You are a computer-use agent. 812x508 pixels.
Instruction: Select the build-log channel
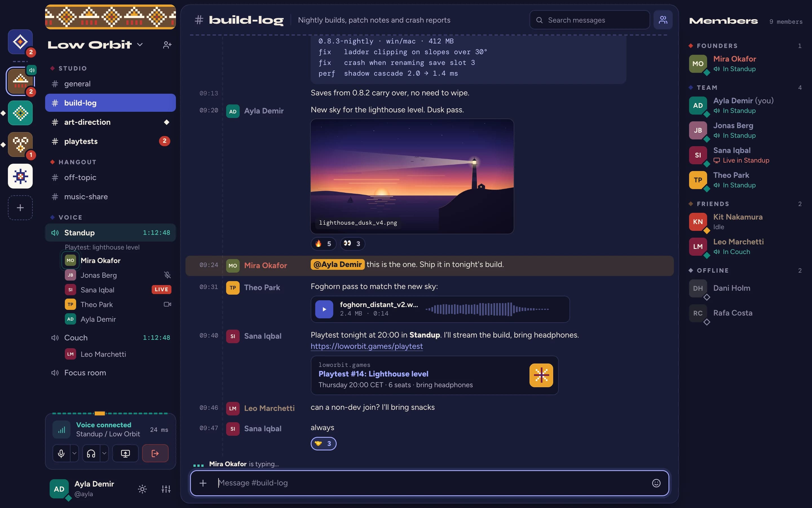pyautogui.click(x=111, y=103)
